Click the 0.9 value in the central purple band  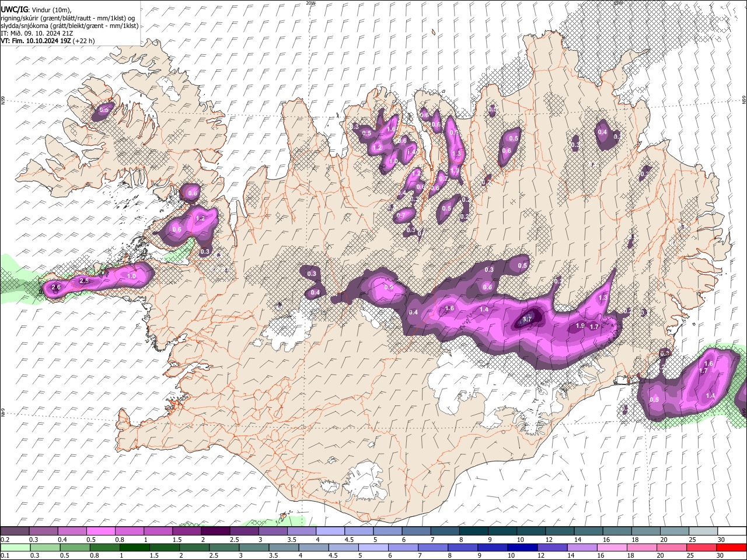point(389,287)
